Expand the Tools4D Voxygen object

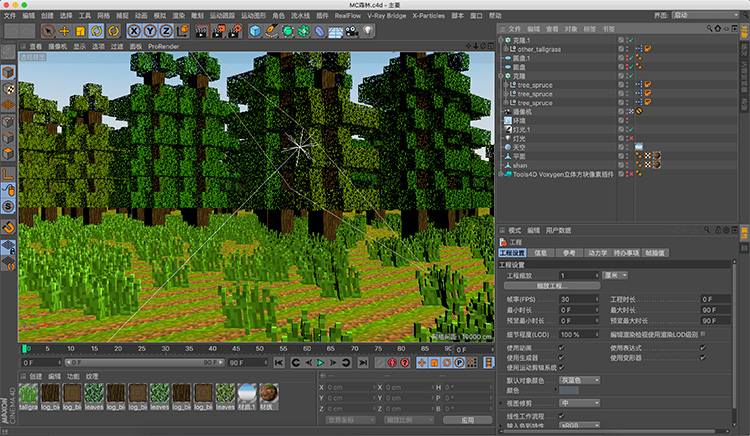(x=501, y=174)
